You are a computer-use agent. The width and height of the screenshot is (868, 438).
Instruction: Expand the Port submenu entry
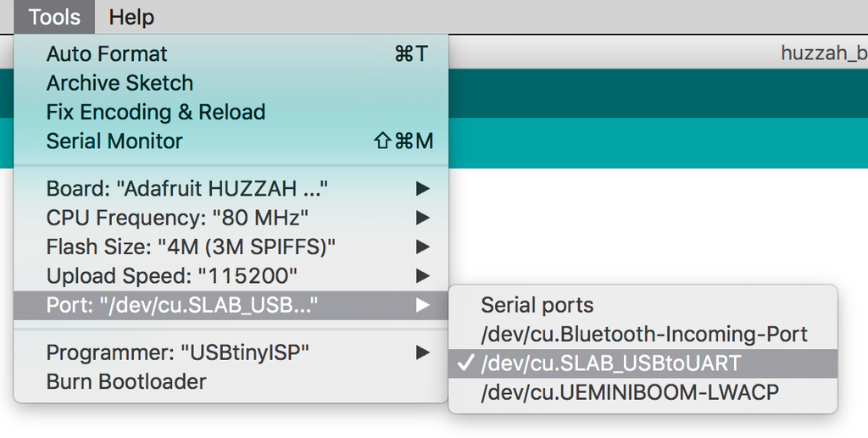point(182,305)
